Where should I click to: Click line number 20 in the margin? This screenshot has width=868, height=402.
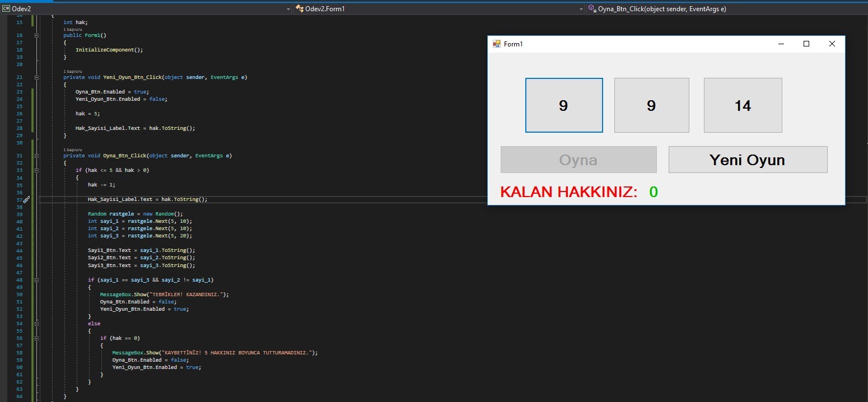click(20, 64)
